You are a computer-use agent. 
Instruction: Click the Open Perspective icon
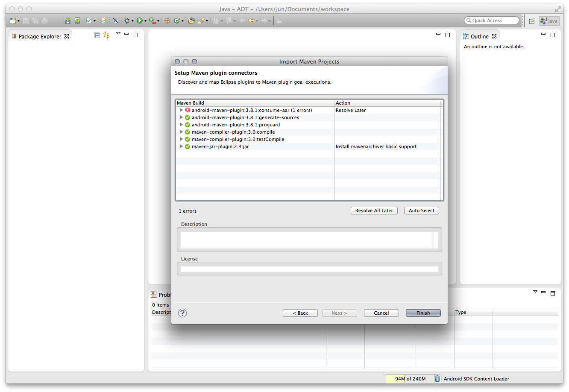(x=532, y=20)
